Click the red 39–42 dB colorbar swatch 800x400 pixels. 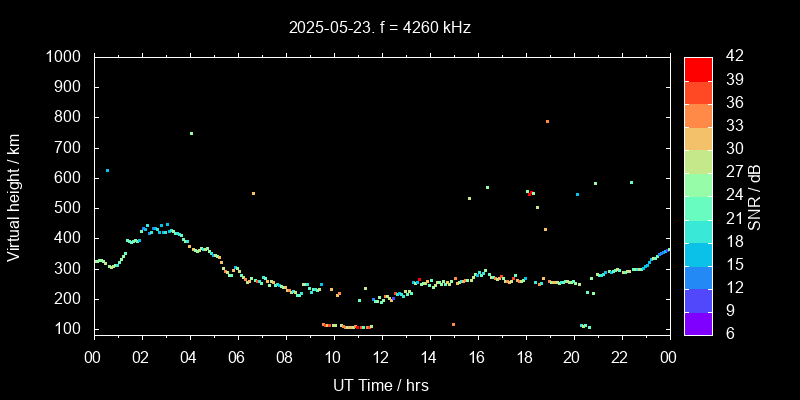click(698, 68)
